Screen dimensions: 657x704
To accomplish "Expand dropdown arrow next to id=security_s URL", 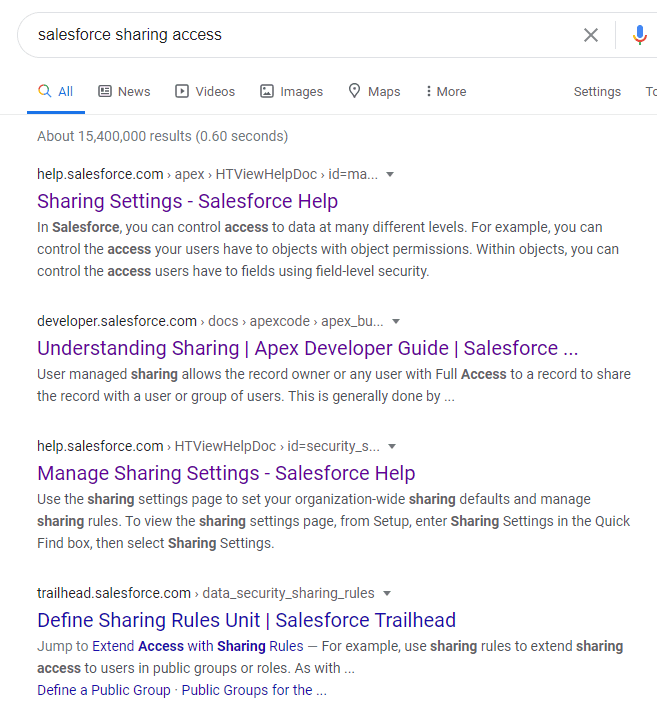I will point(392,446).
